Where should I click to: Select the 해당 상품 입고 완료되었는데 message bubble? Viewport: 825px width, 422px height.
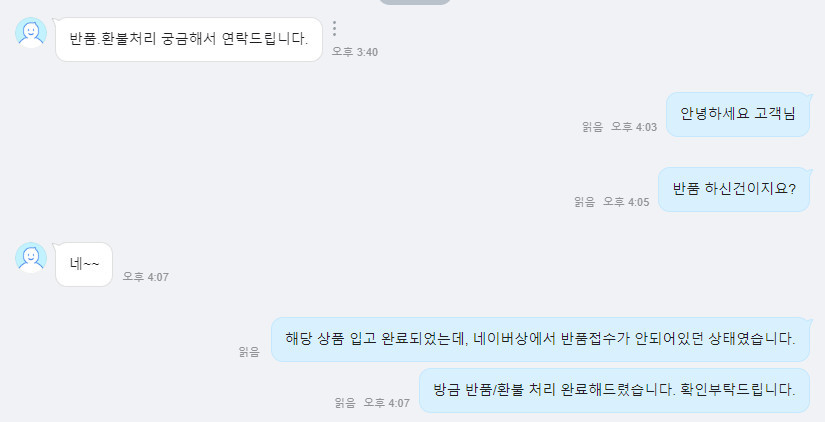point(540,339)
